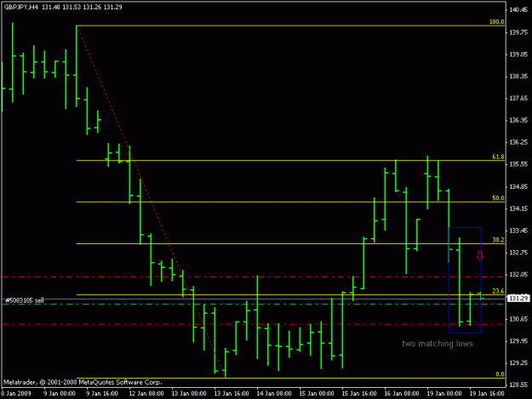Click time axis label 19 Jan 16:00
This screenshot has width=532, height=399.
[487, 394]
